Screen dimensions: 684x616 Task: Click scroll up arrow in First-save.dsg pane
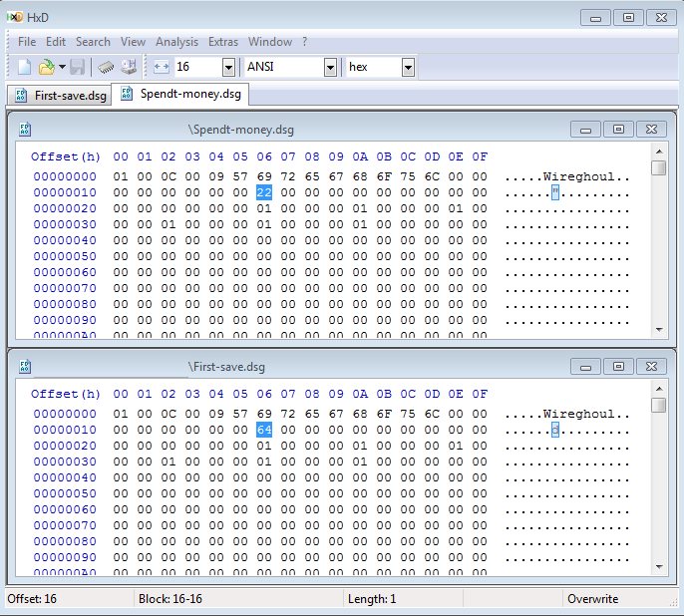click(659, 389)
